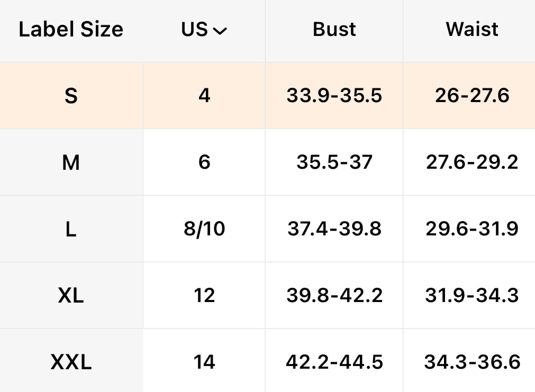Viewport: 535px width, 392px height.
Task: Select the XL label size cell
Action: coord(71,295)
